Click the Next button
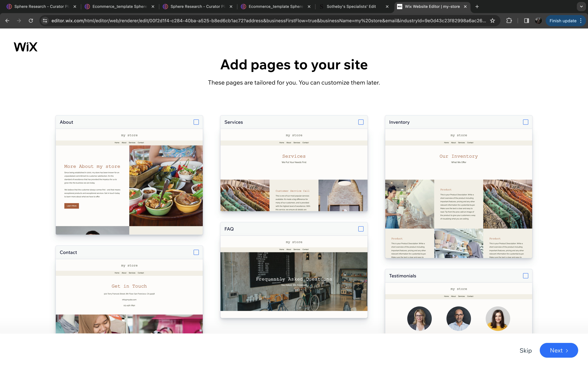Viewport: 588px width, 367px height. (559, 350)
